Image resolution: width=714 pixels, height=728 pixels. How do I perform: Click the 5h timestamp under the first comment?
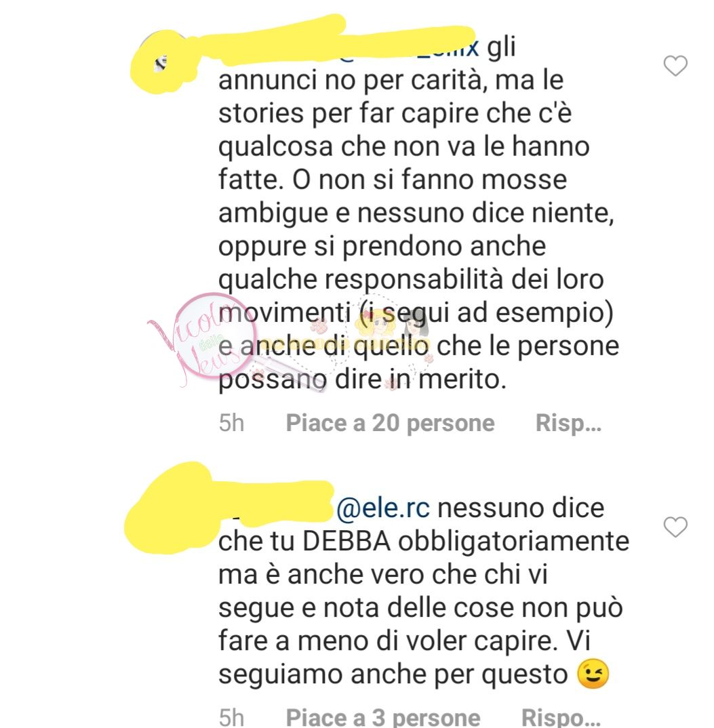click(231, 423)
